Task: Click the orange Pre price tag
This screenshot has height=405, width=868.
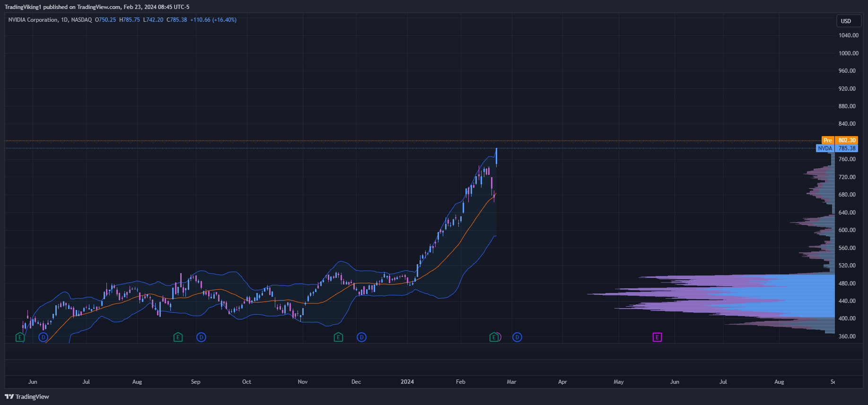Action: pyautogui.click(x=828, y=140)
